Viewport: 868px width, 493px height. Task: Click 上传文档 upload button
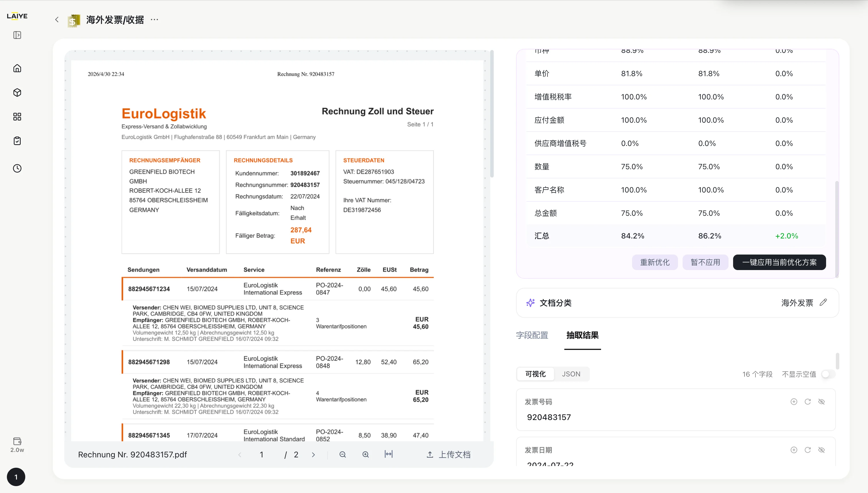click(449, 455)
